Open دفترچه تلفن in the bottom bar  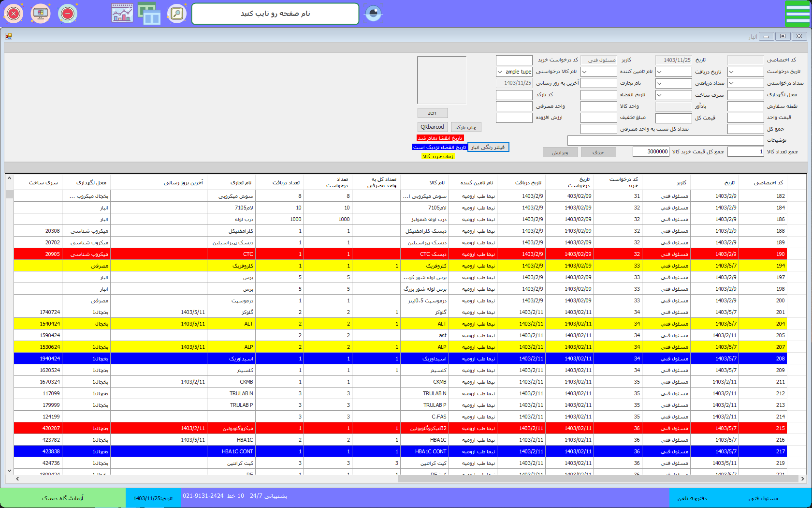pyautogui.click(x=692, y=498)
